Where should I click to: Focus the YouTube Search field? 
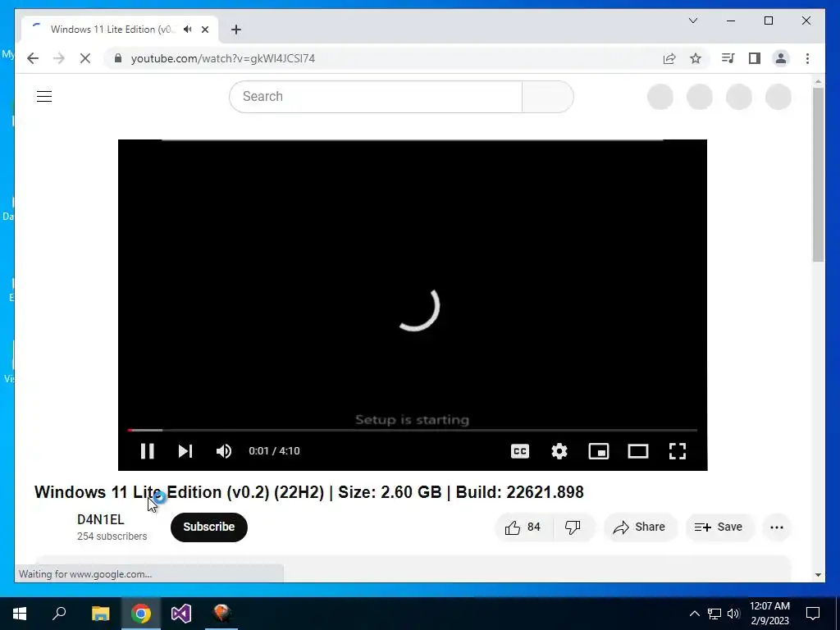376,97
